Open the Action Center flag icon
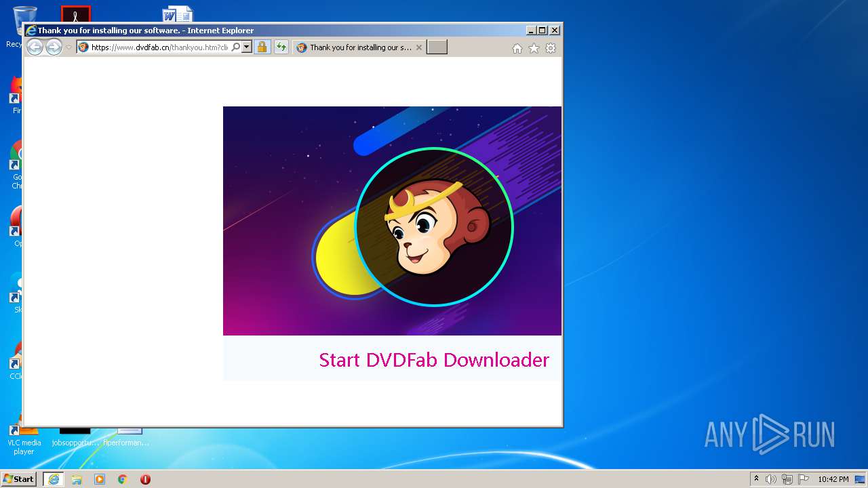This screenshot has width=868, height=488. (804, 479)
